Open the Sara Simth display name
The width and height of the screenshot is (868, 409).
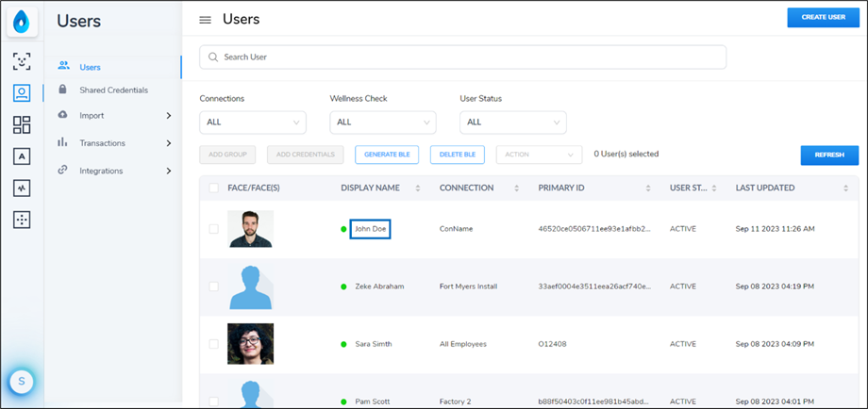374,344
